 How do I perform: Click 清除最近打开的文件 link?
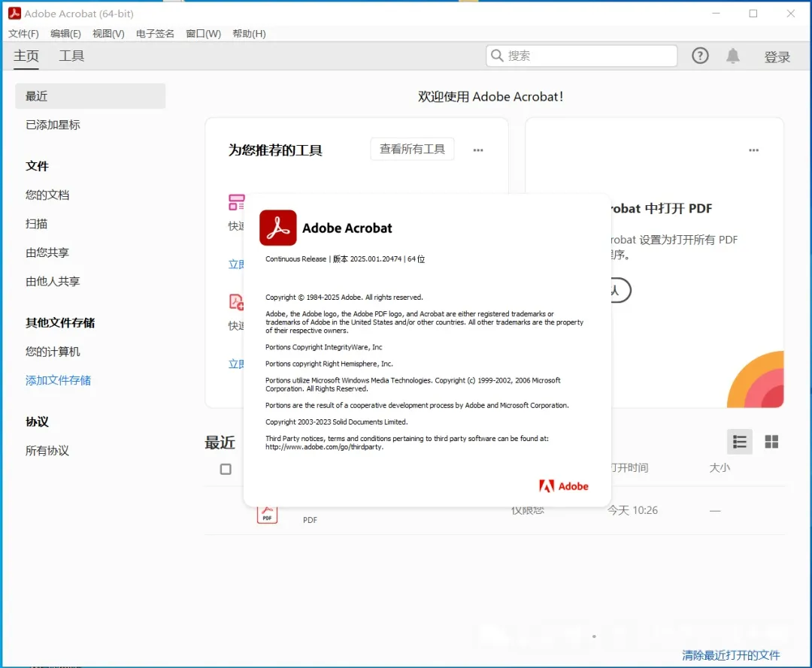[x=731, y=655]
